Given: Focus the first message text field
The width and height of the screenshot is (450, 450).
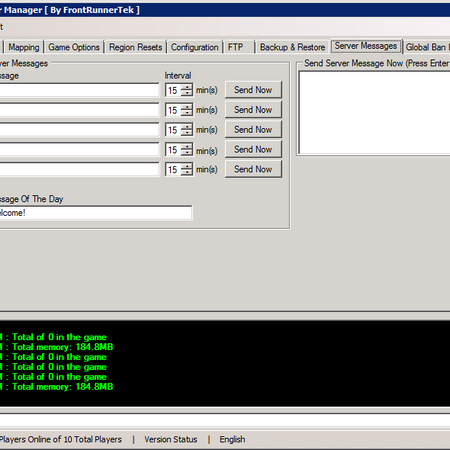Looking at the screenshot, I should (x=79, y=90).
